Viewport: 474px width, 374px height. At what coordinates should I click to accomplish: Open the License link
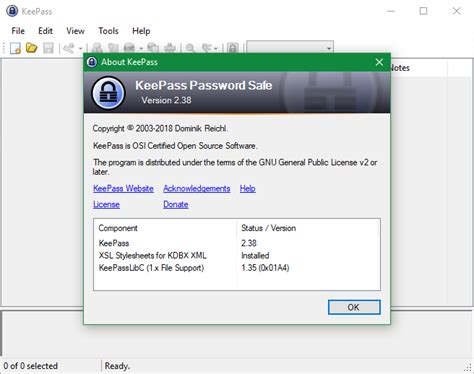(106, 204)
